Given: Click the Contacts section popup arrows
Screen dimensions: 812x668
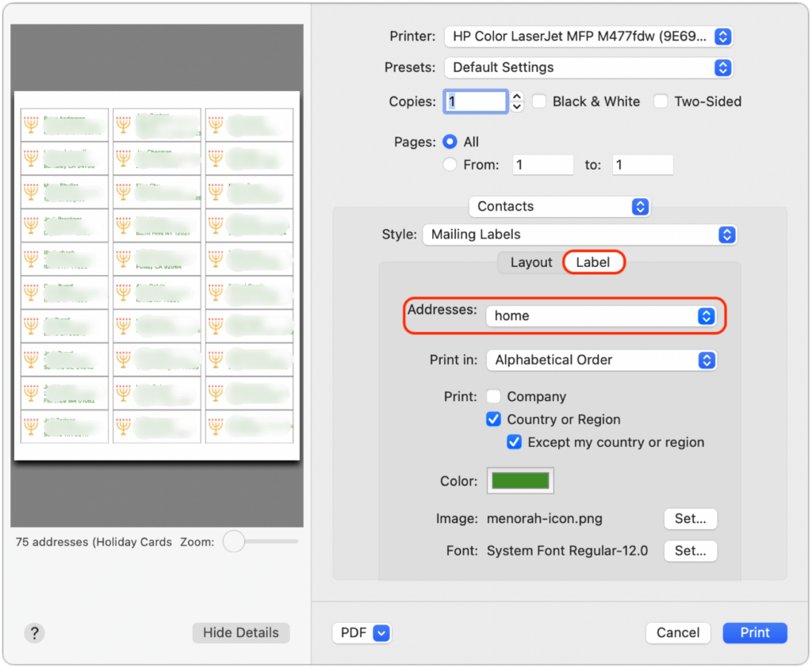Looking at the screenshot, I should pos(641,207).
